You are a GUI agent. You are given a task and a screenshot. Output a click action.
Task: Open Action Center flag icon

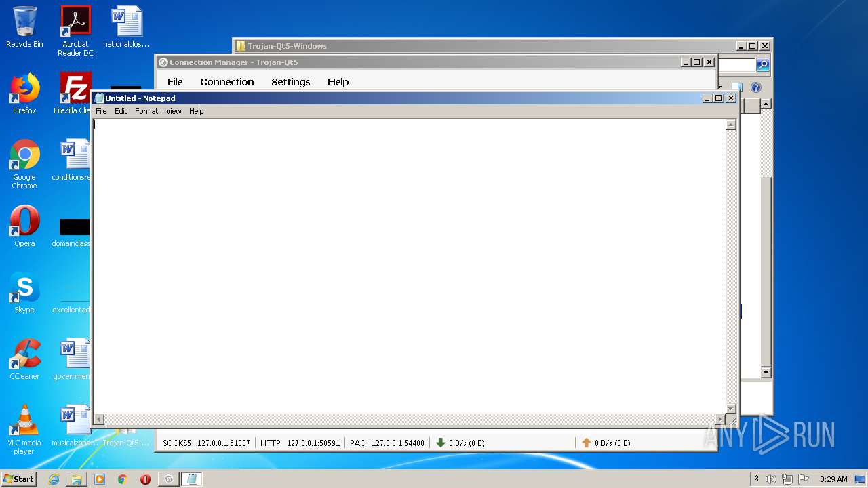pos(804,479)
